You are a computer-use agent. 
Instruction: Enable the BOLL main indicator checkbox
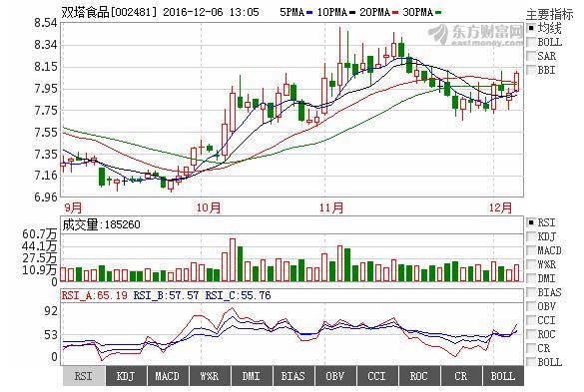point(531,42)
